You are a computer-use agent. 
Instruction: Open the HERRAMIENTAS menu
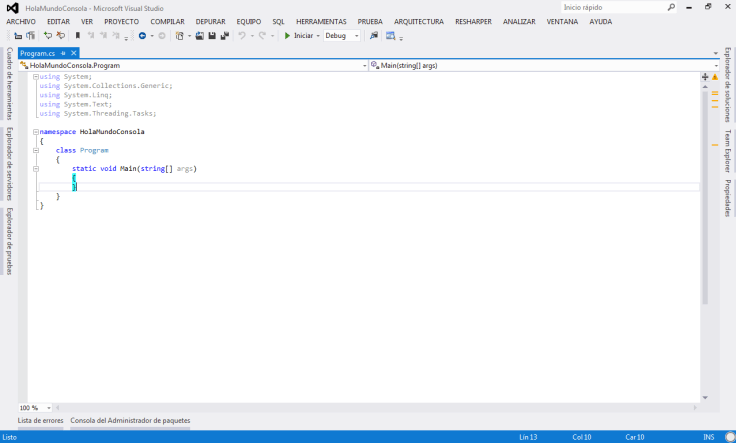(321, 21)
